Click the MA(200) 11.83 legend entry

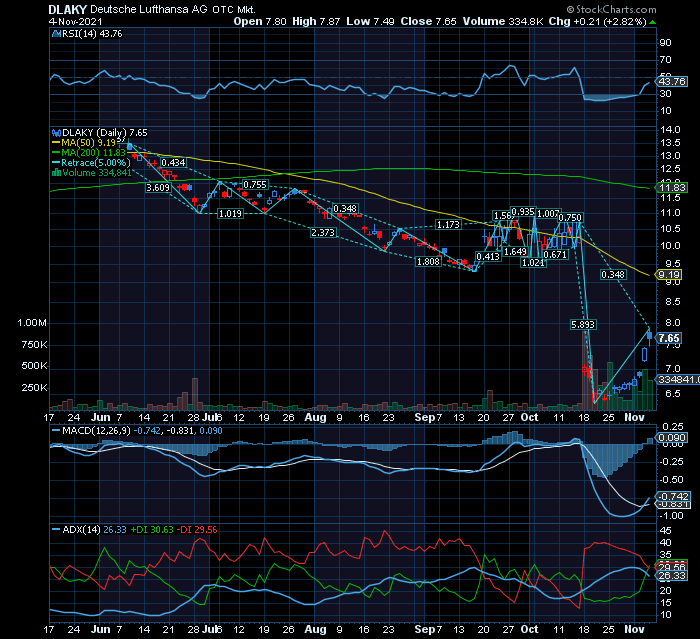tap(94, 153)
